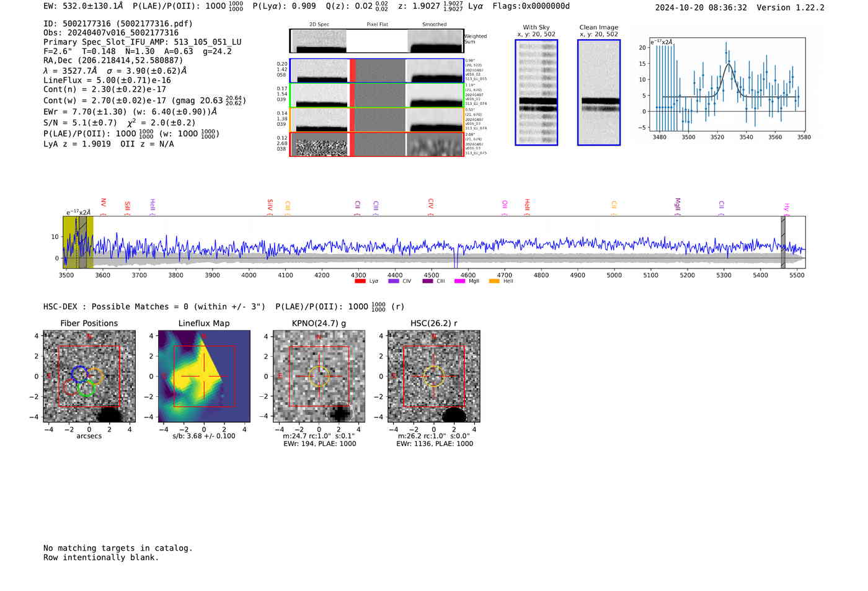Open the Lineflux Map panel
Viewport: 868px width, 591px height.
point(204,376)
